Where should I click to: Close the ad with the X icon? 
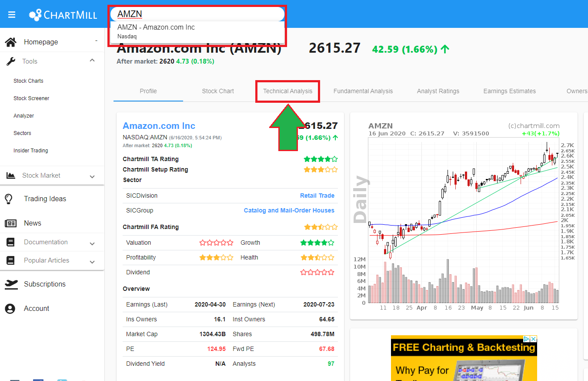pyautogui.click(x=533, y=339)
